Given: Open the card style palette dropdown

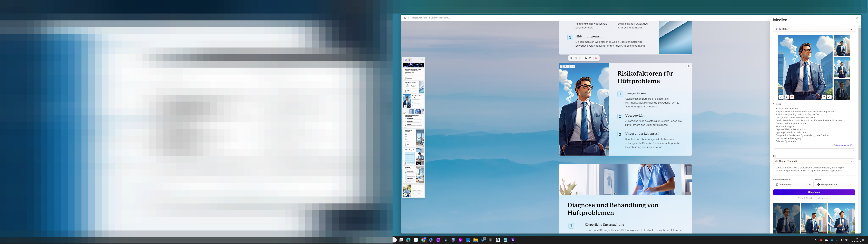Looking at the screenshot, I should [566, 66].
